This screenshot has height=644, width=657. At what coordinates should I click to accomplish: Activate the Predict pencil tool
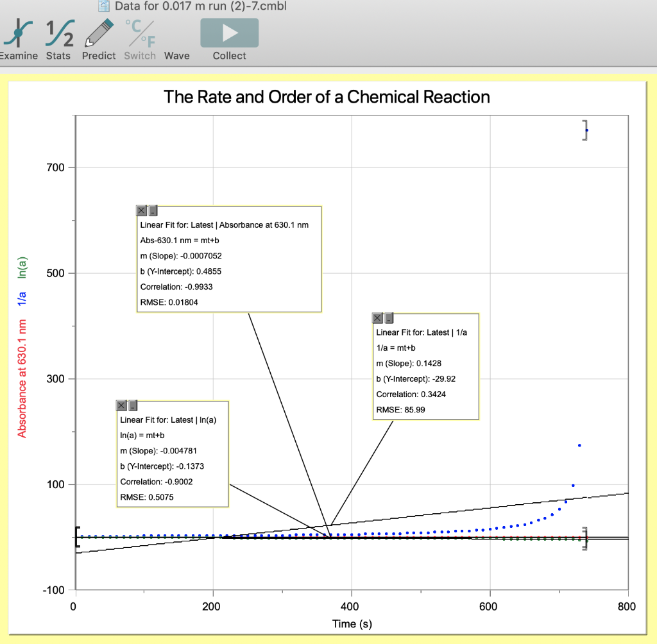(99, 39)
